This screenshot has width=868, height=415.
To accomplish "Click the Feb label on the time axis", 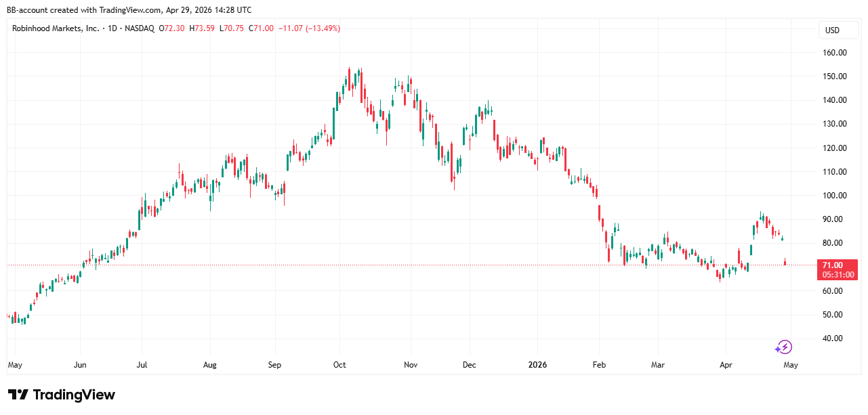I will [x=600, y=365].
